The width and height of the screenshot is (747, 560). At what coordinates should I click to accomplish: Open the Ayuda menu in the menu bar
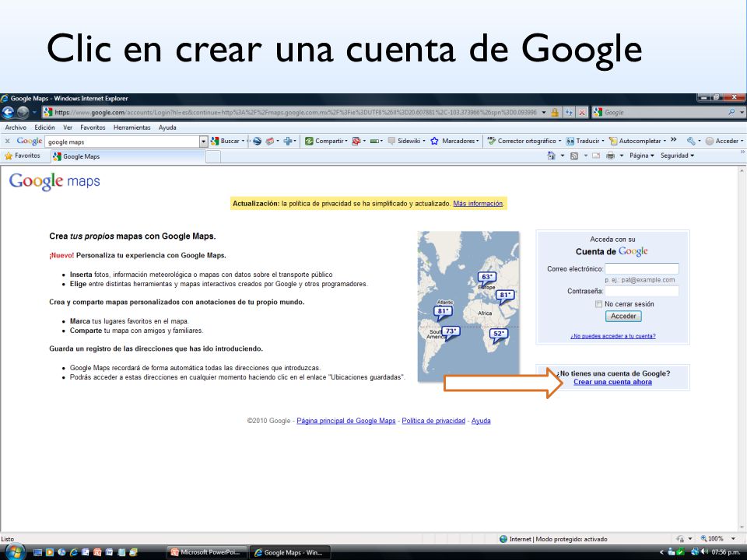coord(167,128)
